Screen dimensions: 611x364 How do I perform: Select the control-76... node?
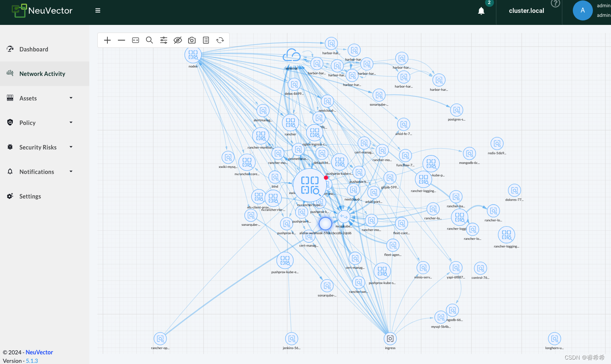tap(480, 268)
